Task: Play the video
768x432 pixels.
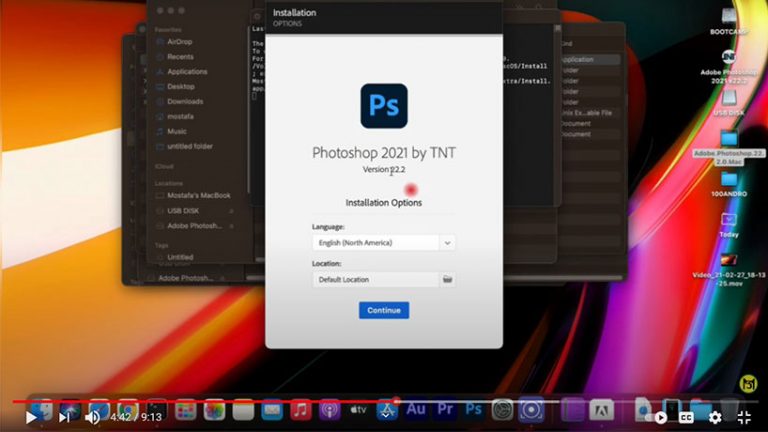Action: click(x=31, y=417)
